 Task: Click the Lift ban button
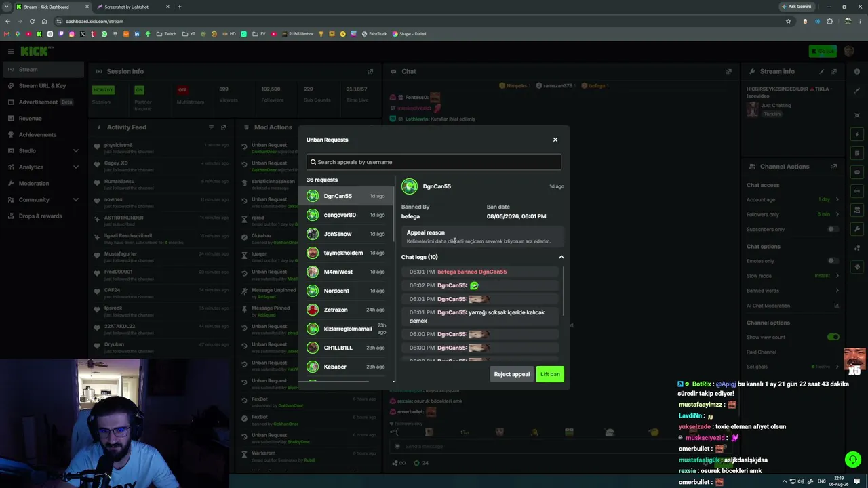(x=550, y=374)
